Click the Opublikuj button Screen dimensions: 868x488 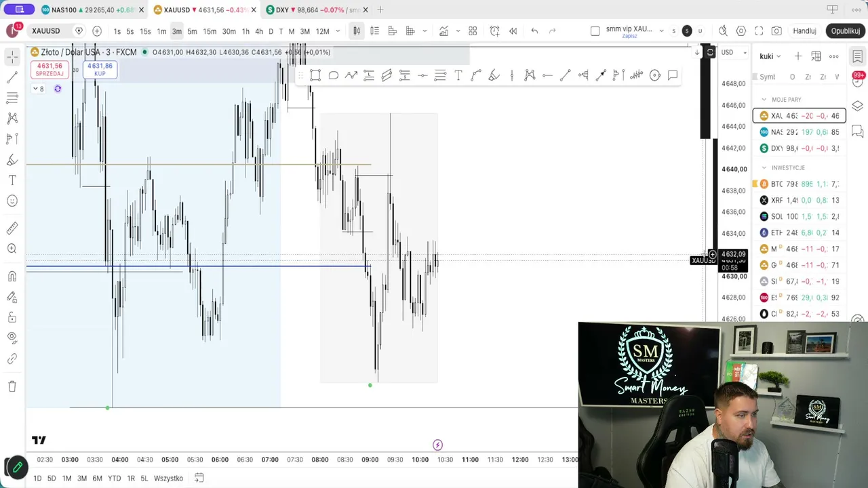pyautogui.click(x=846, y=31)
